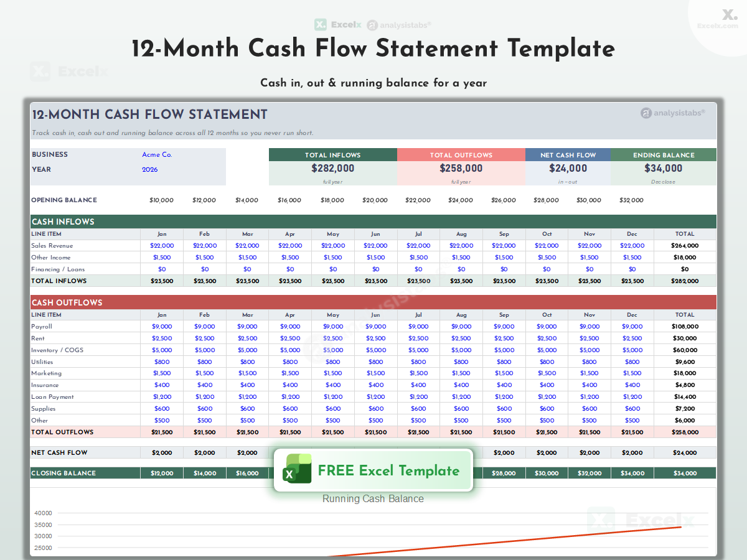Viewport: 747px width, 560px height.
Task: Select the $34,000 value in the Ending Balance card
Action: coord(664,168)
